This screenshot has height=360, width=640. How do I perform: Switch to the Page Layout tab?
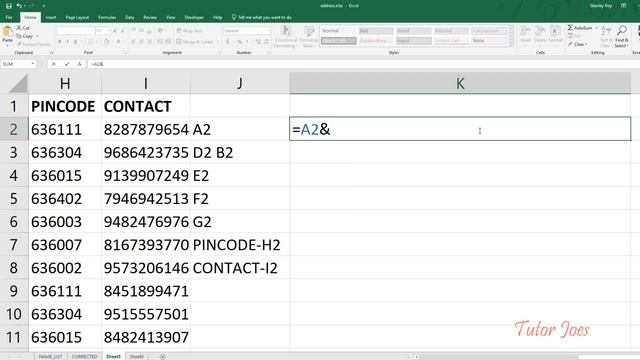coord(77,17)
